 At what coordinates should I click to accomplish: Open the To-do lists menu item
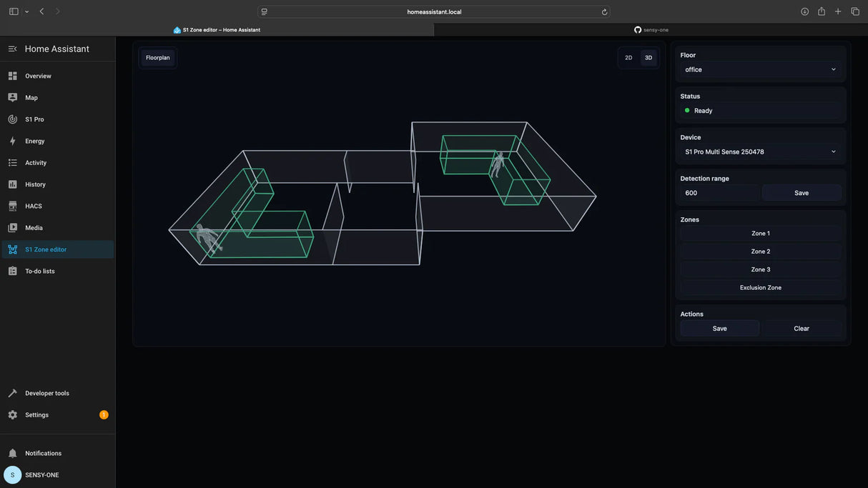coord(40,271)
